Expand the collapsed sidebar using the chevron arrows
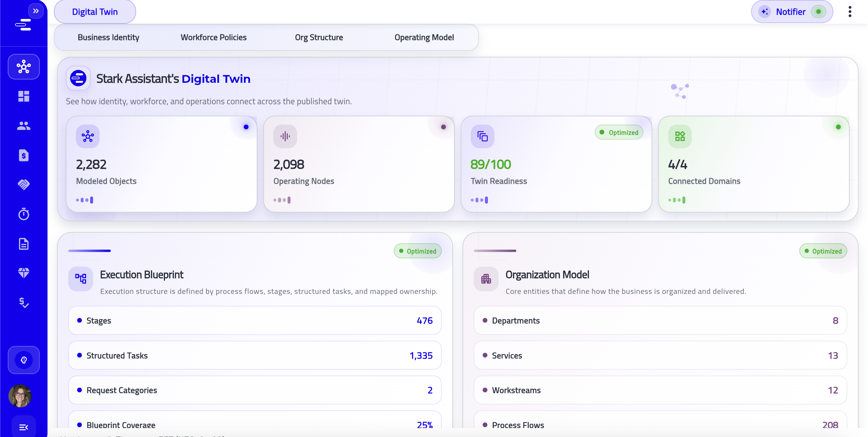This screenshot has width=868, height=437. point(36,11)
